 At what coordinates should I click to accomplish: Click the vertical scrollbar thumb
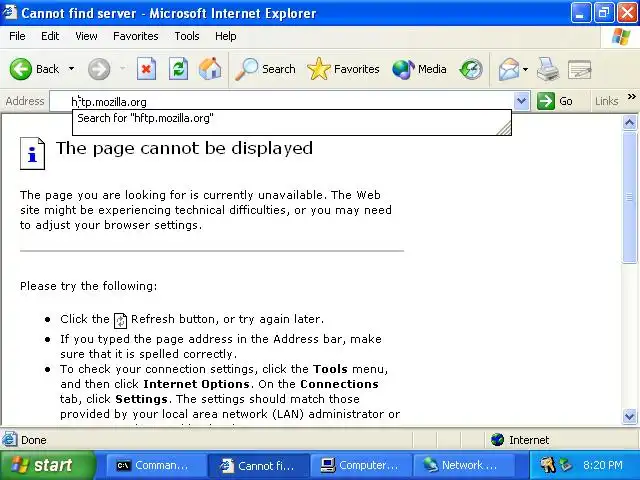point(629,197)
